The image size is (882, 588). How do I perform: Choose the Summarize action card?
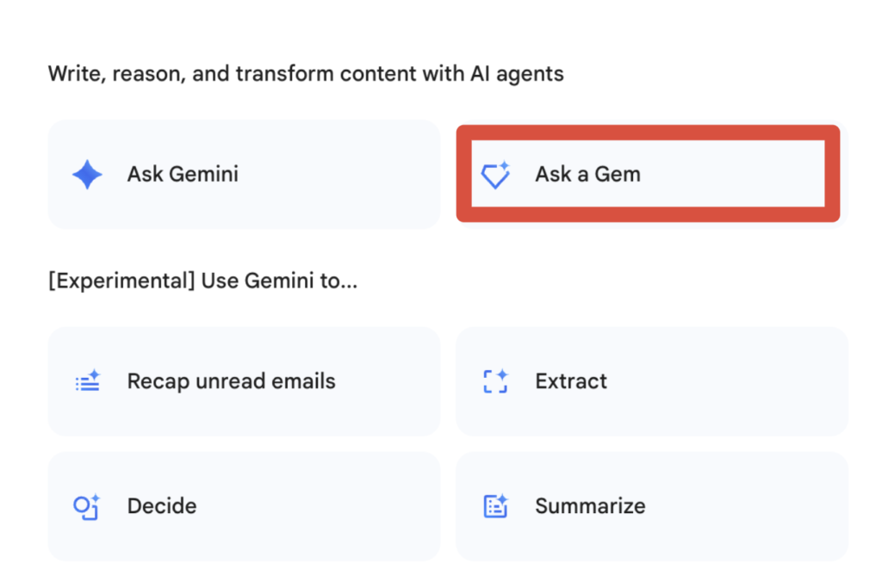(651, 506)
